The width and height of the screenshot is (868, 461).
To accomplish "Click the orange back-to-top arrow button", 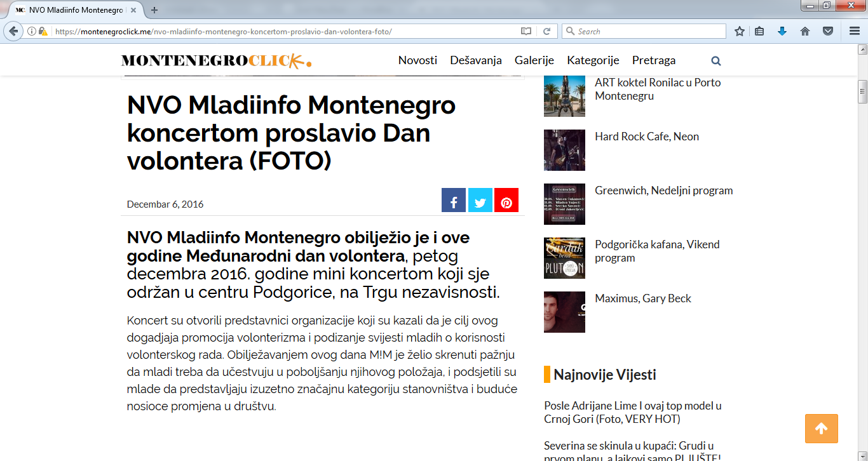I will [x=822, y=429].
